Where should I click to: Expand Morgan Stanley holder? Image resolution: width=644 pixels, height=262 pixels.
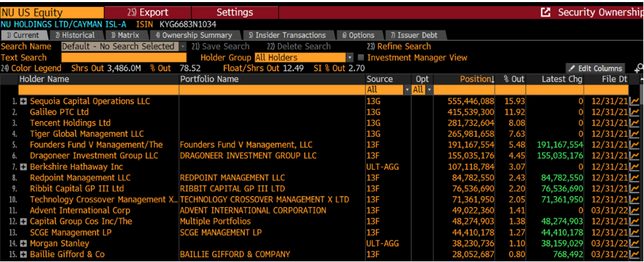pyautogui.click(x=23, y=243)
